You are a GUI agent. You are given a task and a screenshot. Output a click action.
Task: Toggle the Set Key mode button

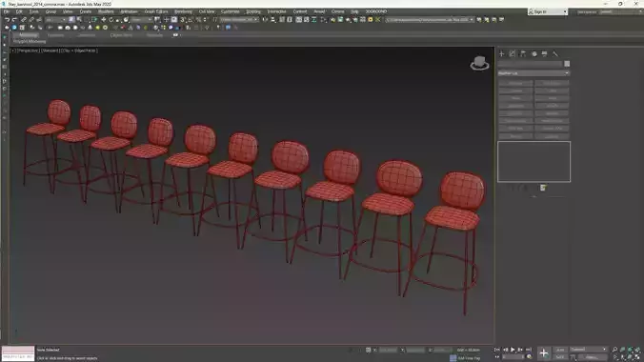[x=560, y=357]
